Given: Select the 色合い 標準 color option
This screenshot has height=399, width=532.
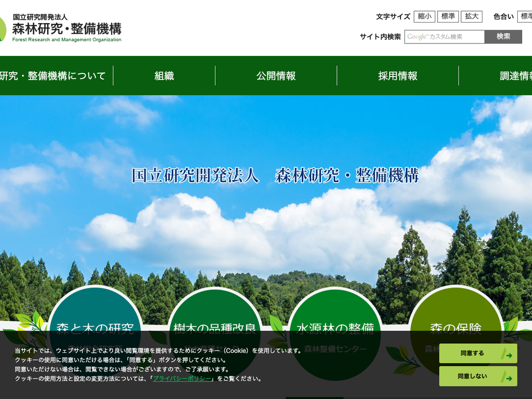Looking at the screenshot, I should tap(525, 17).
